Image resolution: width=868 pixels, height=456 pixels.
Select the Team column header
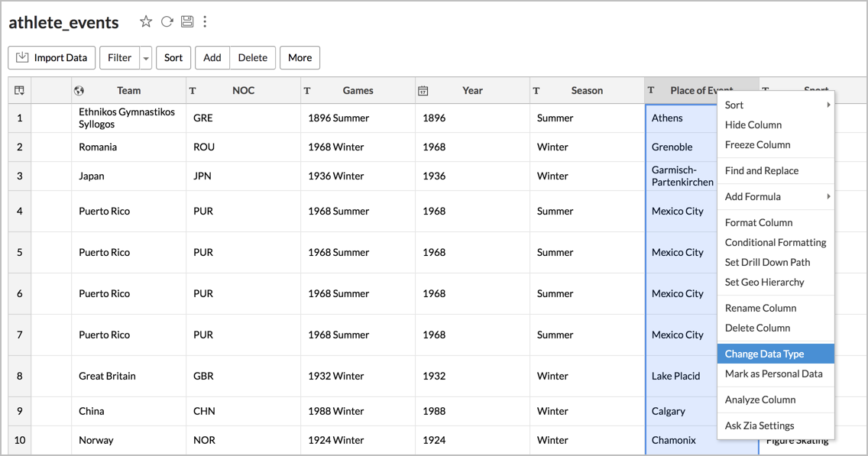(128, 90)
